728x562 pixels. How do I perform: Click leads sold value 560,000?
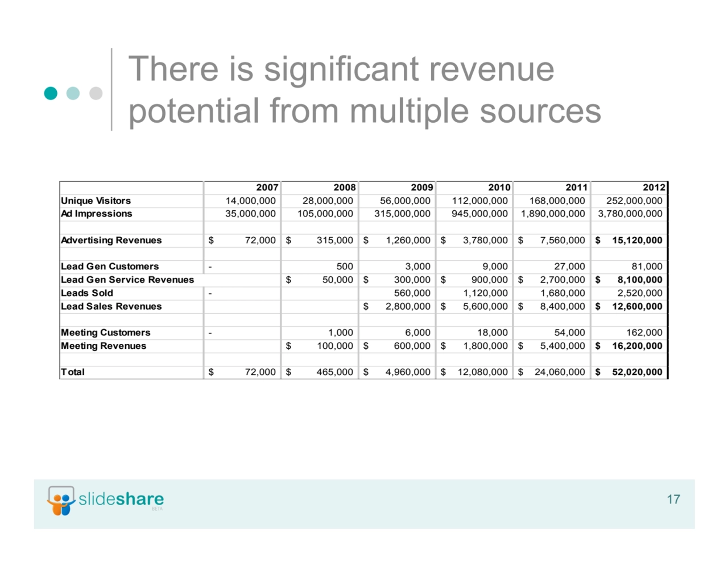(412, 293)
